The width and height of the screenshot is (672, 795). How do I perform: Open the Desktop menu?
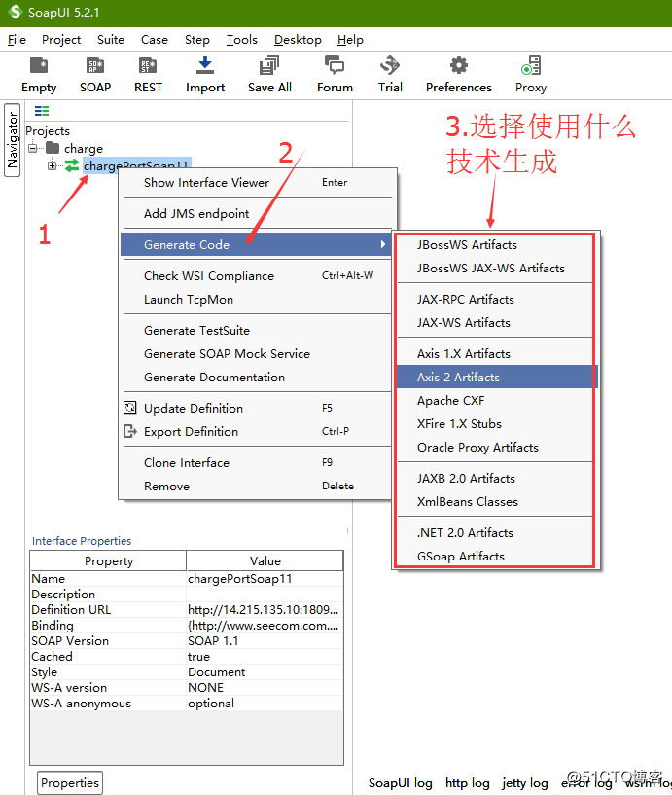point(298,40)
